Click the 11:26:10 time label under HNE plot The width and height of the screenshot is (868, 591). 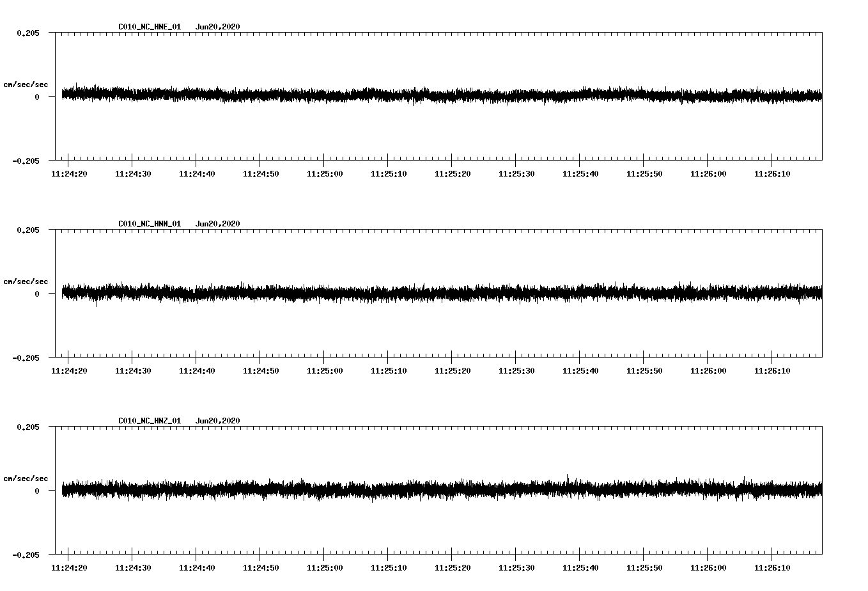tap(772, 174)
